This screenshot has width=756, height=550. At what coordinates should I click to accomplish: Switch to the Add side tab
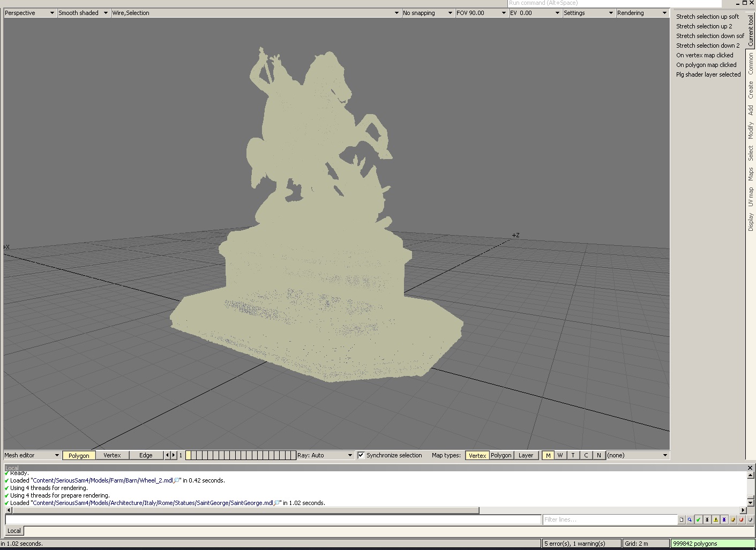tap(751, 110)
